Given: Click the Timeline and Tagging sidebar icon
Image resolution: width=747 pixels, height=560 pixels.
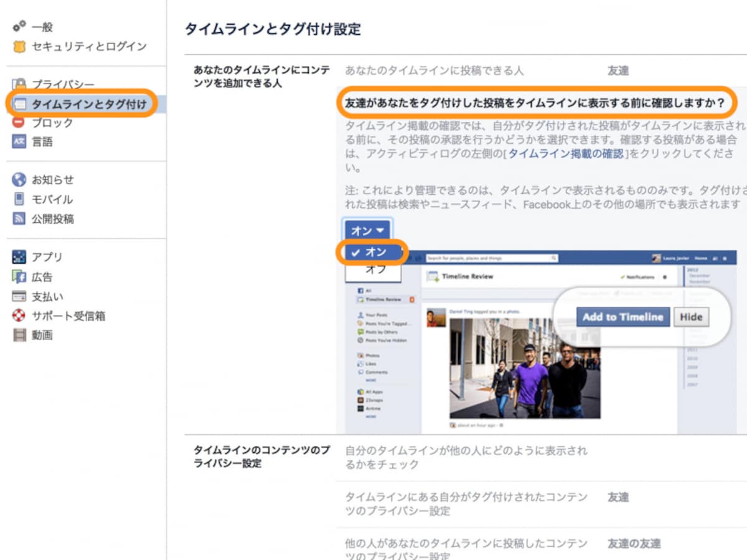Looking at the screenshot, I should pyautogui.click(x=19, y=104).
